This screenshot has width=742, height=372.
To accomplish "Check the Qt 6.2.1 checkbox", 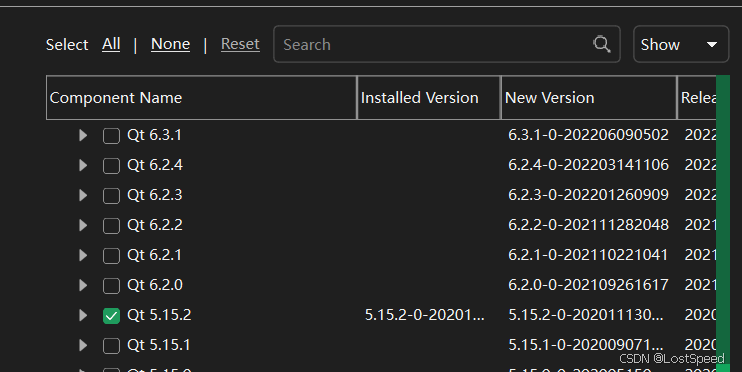I will tap(111, 256).
